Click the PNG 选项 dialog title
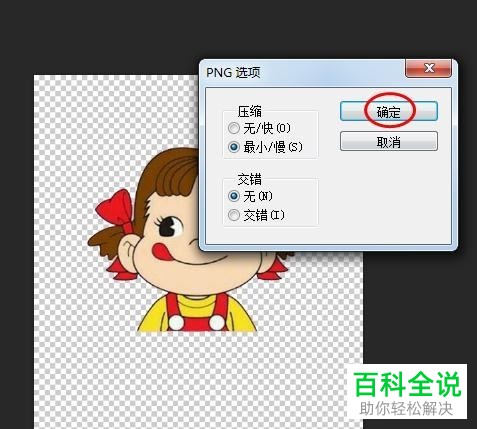 (x=233, y=72)
